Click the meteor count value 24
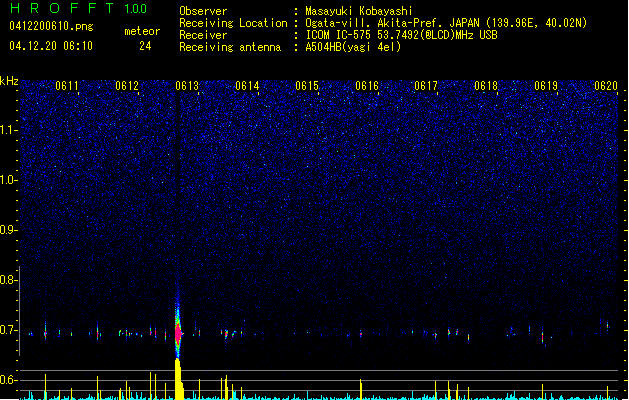The width and height of the screenshot is (629, 400). click(x=145, y=46)
